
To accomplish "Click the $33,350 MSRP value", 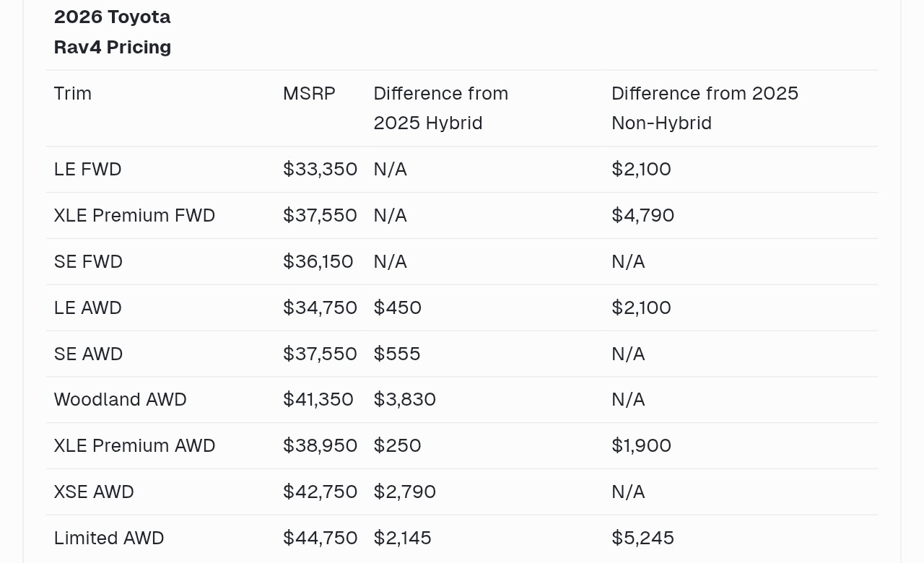I will pyautogui.click(x=320, y=169).
